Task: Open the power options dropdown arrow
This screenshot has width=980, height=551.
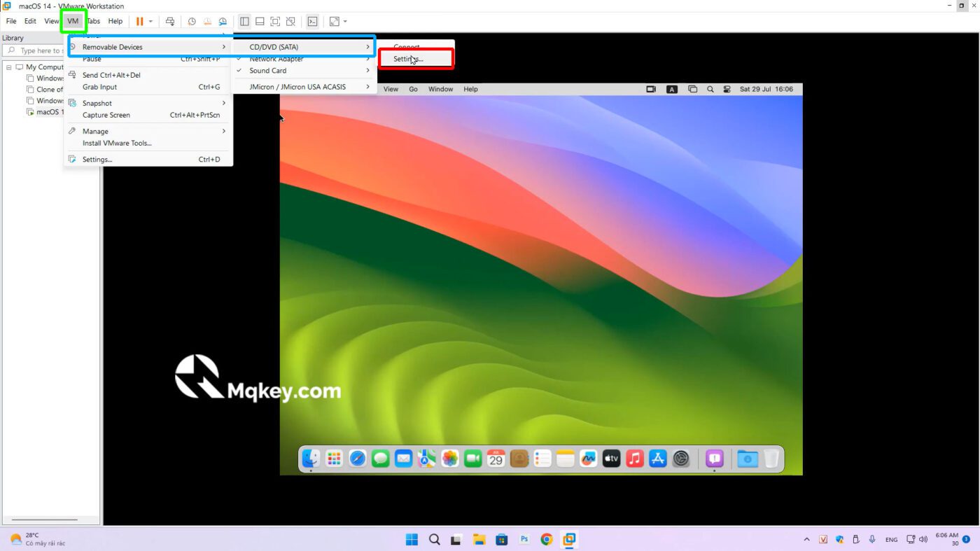Action: [150, 21]
